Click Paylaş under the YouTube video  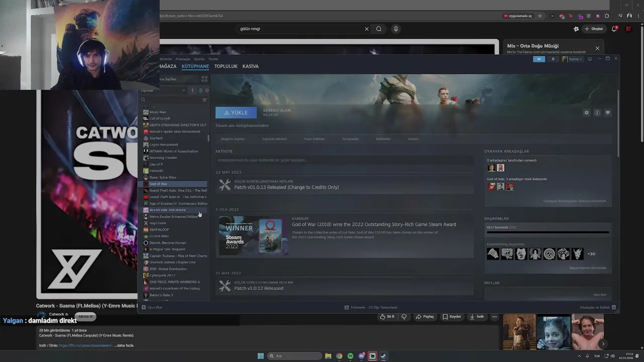tap(425, 317)
